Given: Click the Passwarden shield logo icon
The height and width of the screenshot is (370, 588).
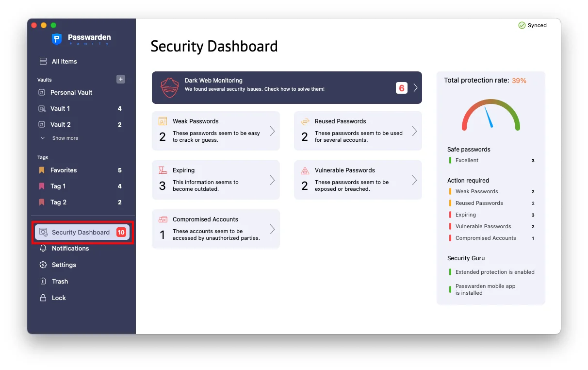Looking at the screenshot, I should (57, 39).
